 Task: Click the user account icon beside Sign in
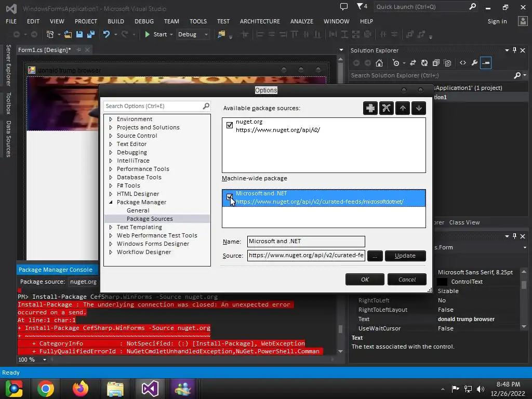point(523,21)
